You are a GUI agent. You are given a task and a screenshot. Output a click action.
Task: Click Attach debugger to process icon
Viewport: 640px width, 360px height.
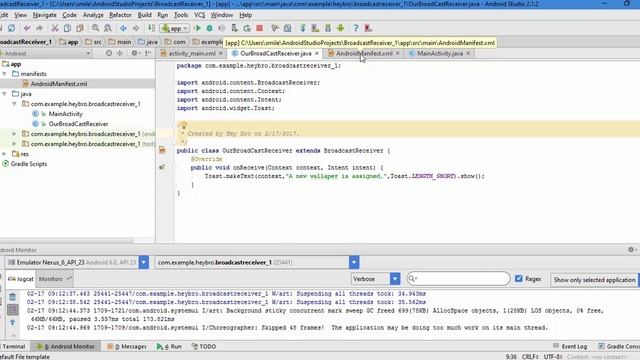(235, 28)
